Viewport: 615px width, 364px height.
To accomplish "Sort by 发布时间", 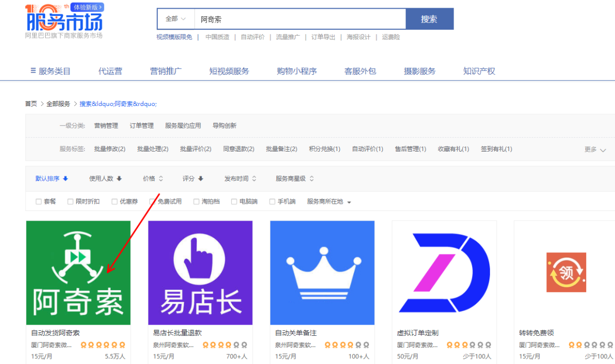I will tap(240, 179).
